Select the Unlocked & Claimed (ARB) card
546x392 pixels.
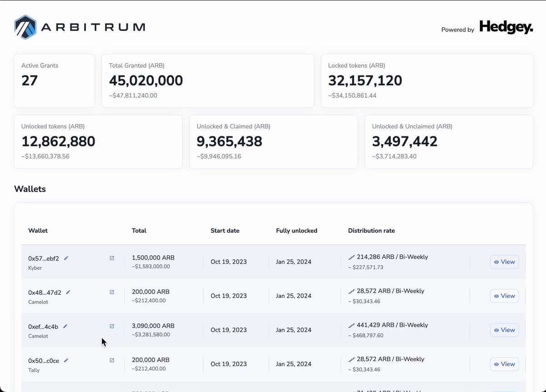(273, 141)
